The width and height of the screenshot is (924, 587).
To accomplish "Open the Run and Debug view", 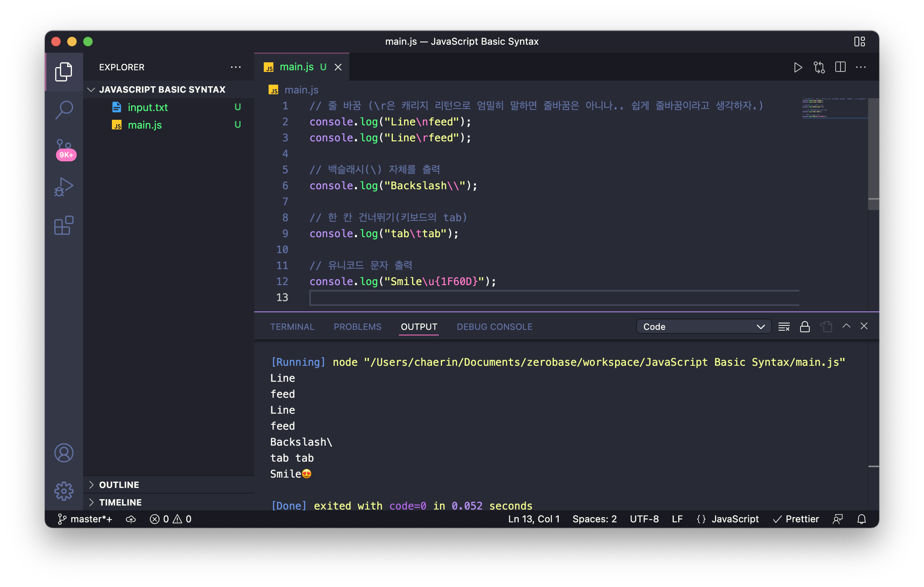I will coord(64,187).
